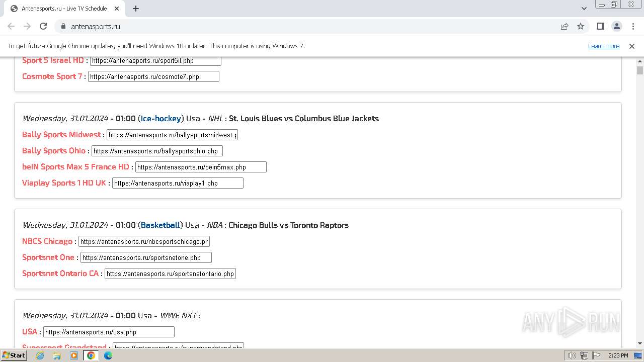The height and width of the screenshot is (362, 644).
Task: Bookmark this tab with the star icon
Action: (581, 26)
